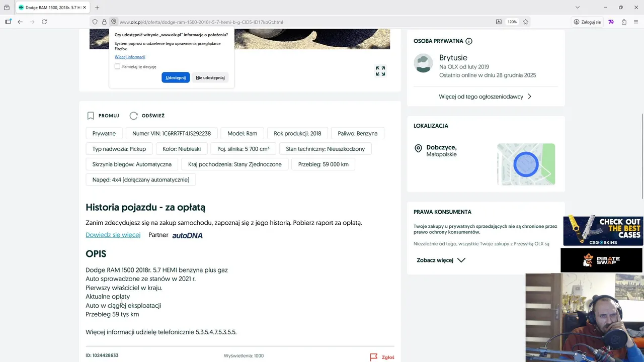Open the Brytusie seller avatar
The image size is (644, 362).
pos(423,63)
